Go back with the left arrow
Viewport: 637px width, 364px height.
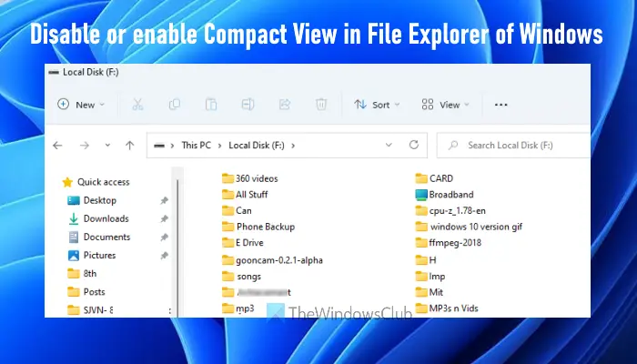tap(57, 145)
